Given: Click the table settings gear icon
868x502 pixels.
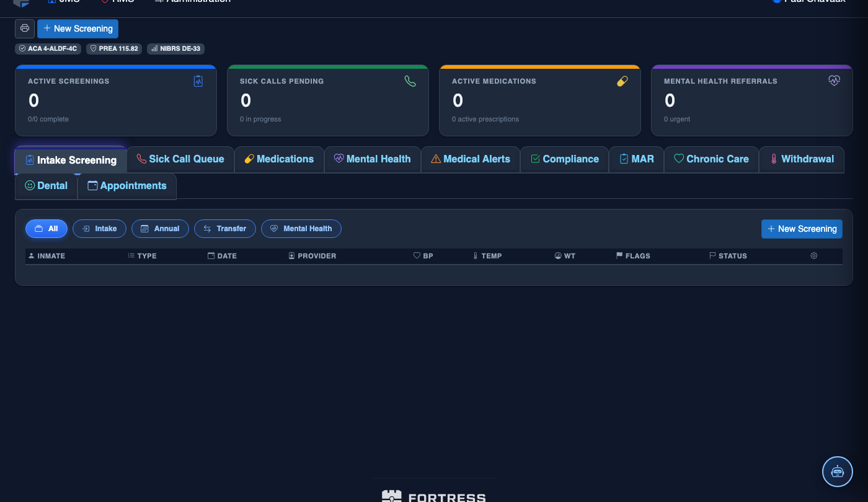Looking at the screenshot, I should (x=814, y=255).
